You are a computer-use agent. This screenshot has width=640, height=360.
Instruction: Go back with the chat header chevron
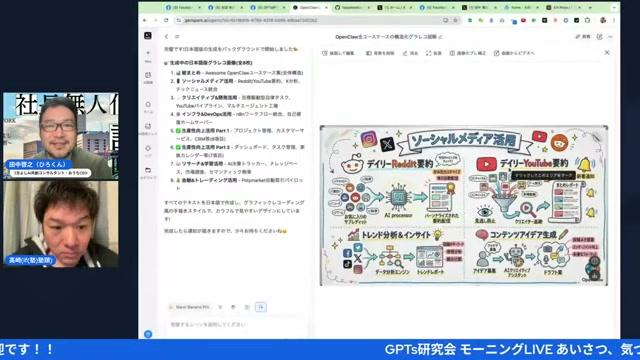[x=167, y=37]
